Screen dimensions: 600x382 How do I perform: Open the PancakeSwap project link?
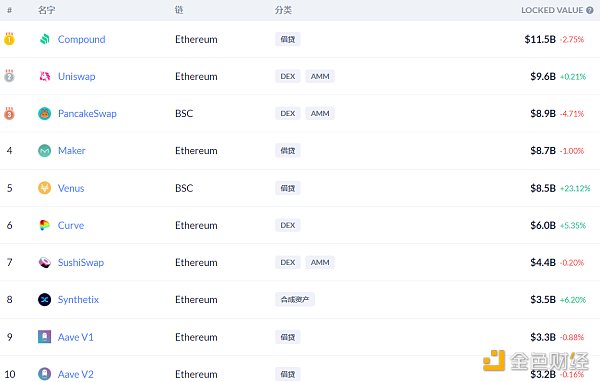coord(87,113)
